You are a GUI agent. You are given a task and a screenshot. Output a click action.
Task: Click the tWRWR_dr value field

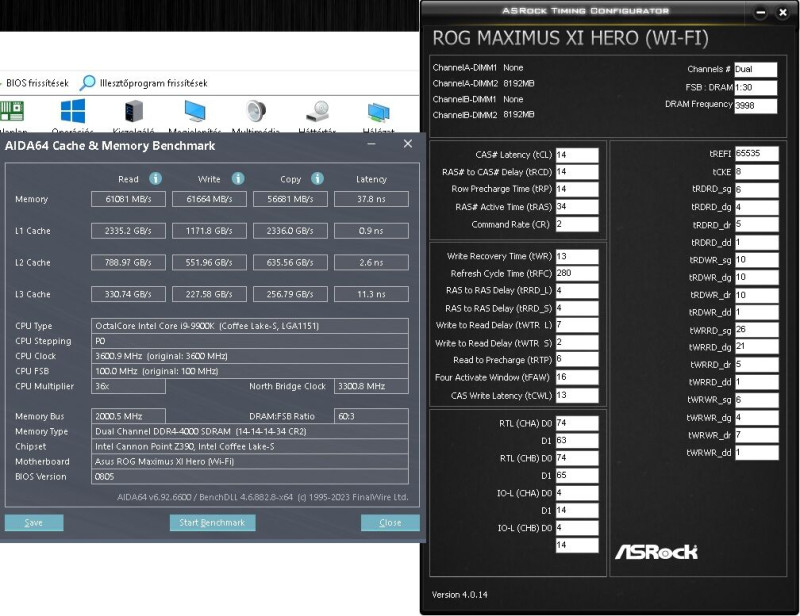757,435
